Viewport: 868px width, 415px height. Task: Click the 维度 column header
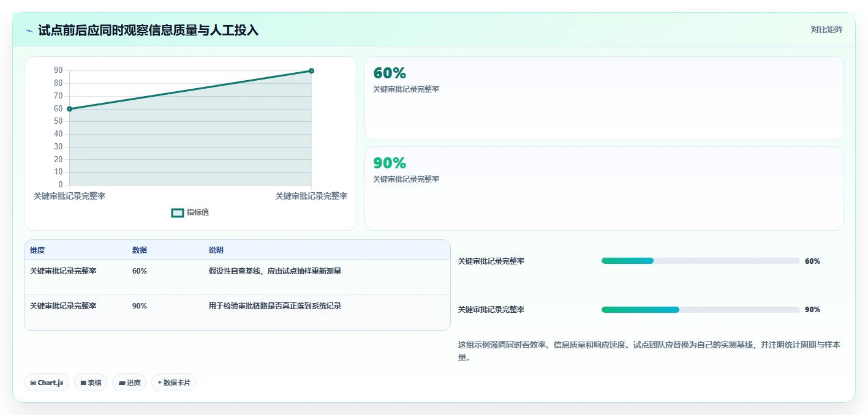tap(37, 250)
